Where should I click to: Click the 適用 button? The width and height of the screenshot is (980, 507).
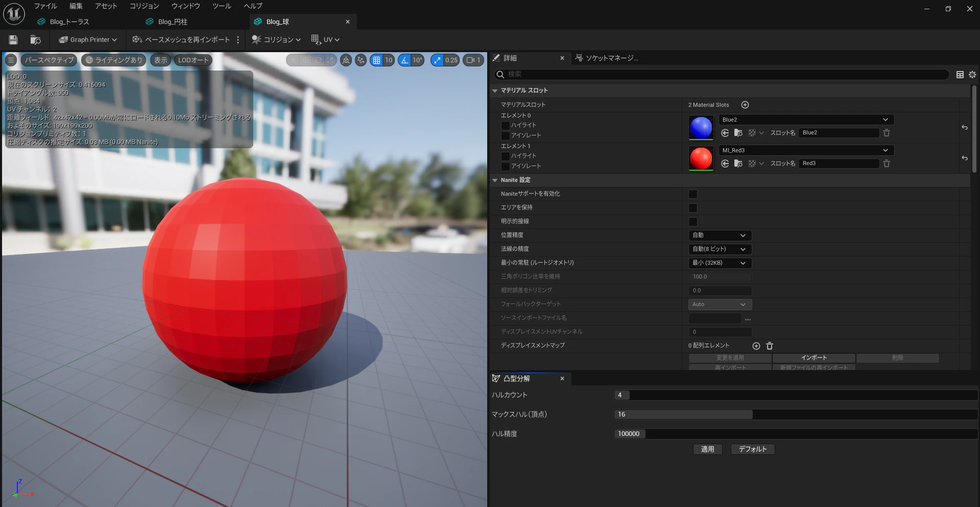708,450
